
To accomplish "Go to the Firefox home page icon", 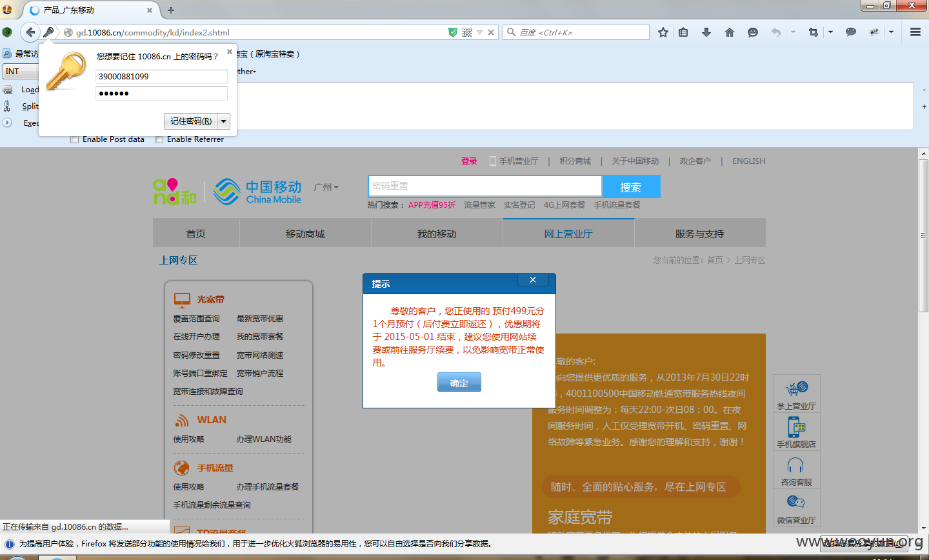I will click(x=730, y=32).
